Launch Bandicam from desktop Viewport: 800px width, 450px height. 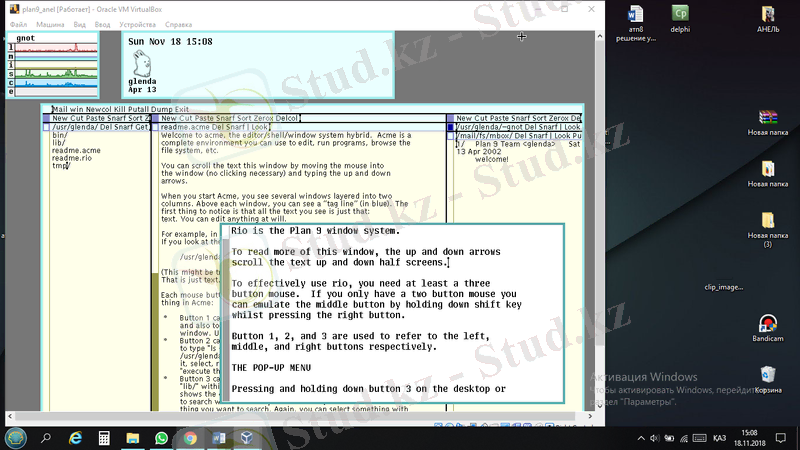tap(768, 328)
